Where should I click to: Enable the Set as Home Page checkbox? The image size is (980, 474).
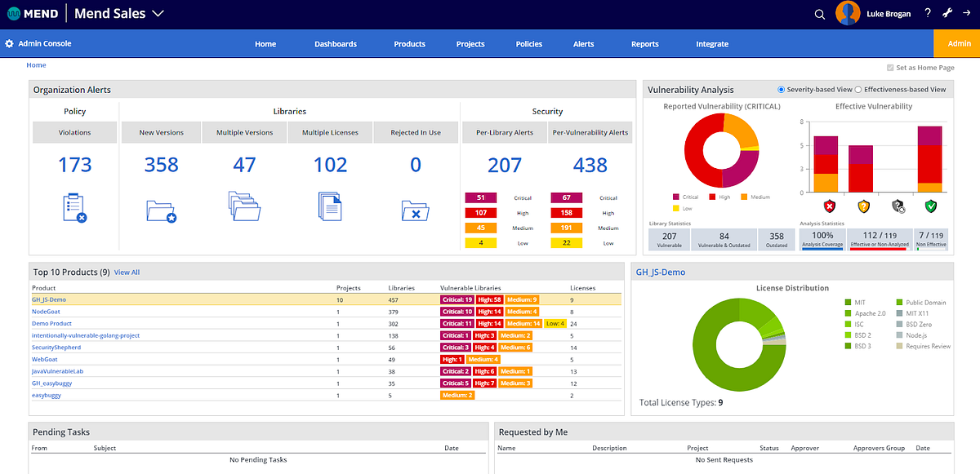click(x=889, y=67)
